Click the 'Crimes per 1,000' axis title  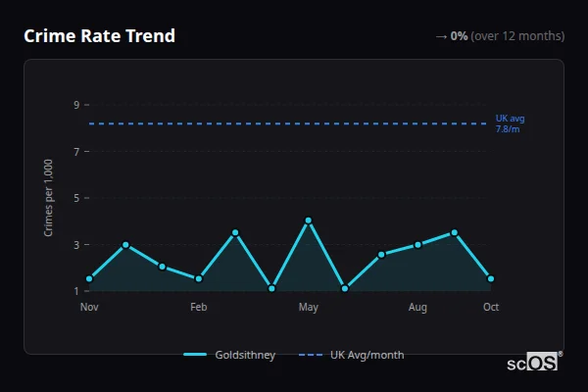tap(48, 198)
